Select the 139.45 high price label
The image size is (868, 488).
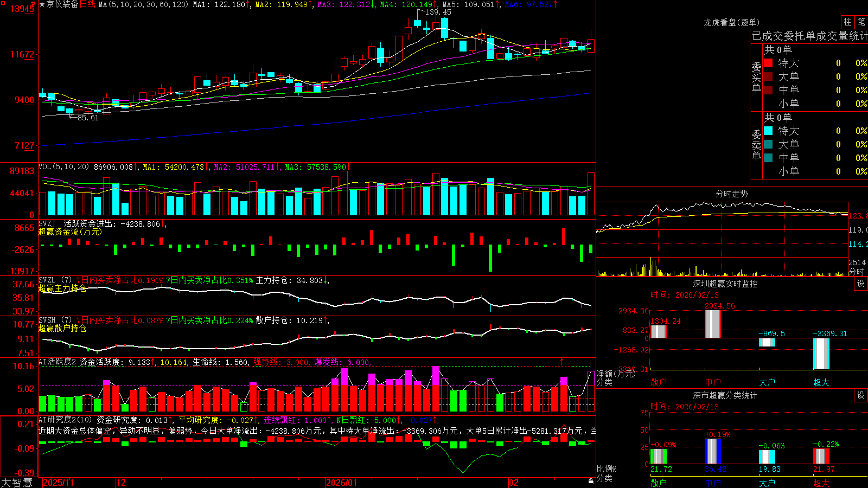438,12
